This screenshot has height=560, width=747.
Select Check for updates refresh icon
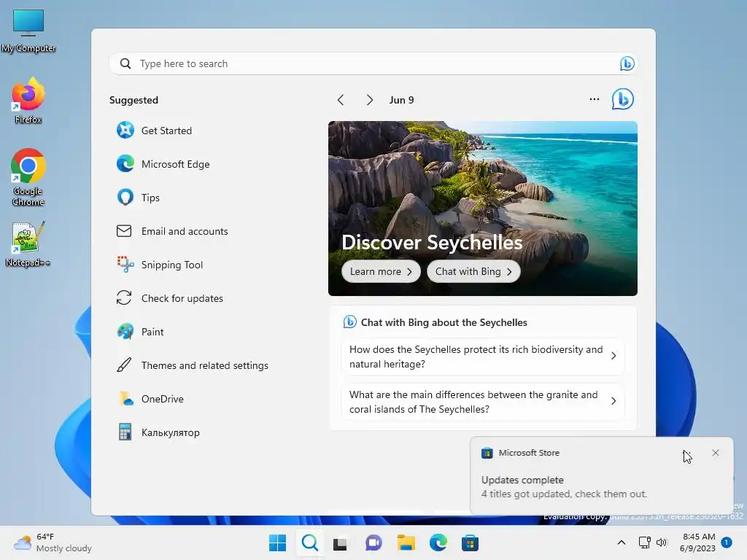click(x=124, y=297)
